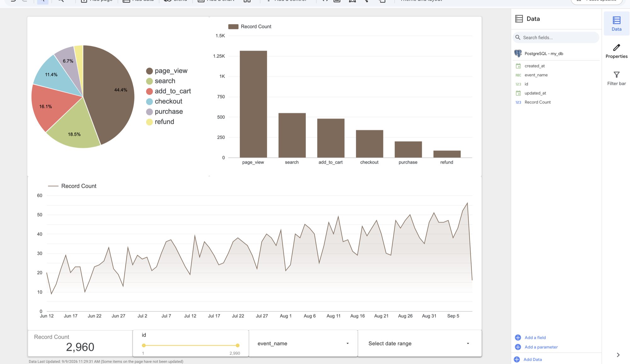Open the event_name dropdown control

coord(303,344)
